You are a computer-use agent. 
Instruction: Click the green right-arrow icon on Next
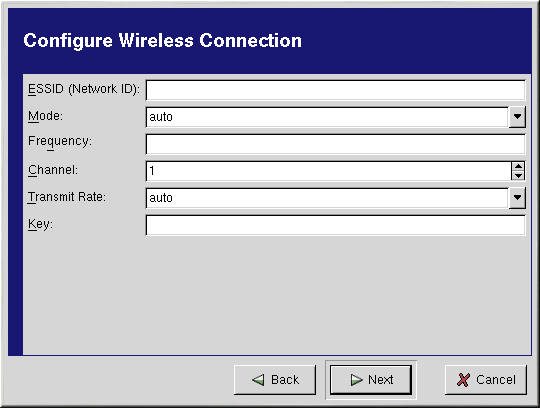(356, 380)
